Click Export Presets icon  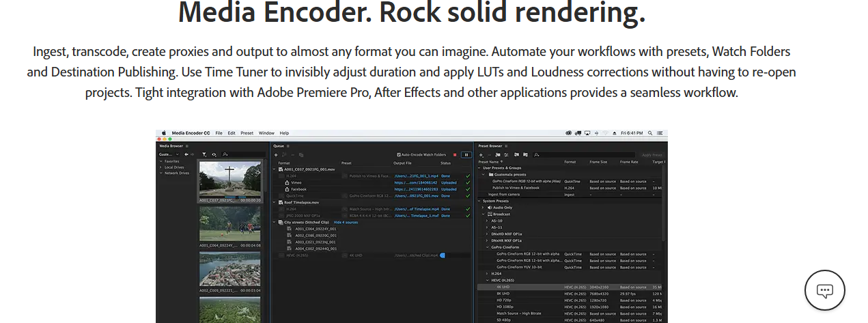click(x=525, y=155)
